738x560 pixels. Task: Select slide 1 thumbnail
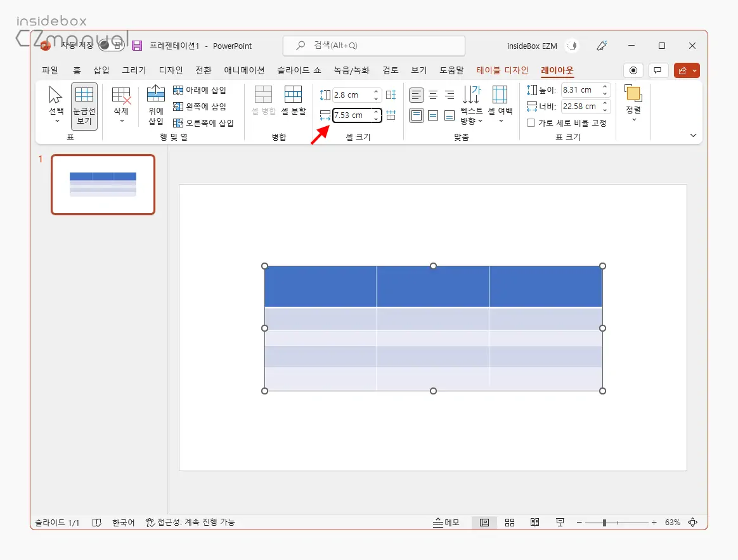103,185
